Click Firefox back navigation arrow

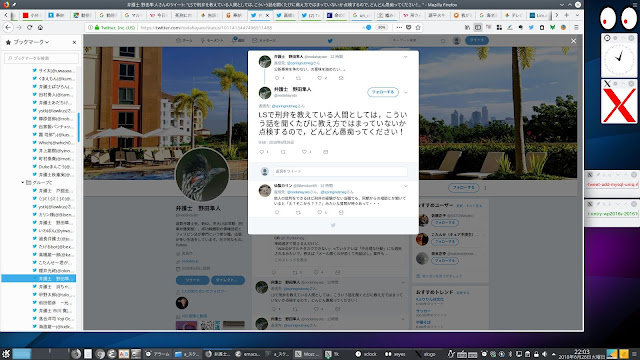point(9,27)
